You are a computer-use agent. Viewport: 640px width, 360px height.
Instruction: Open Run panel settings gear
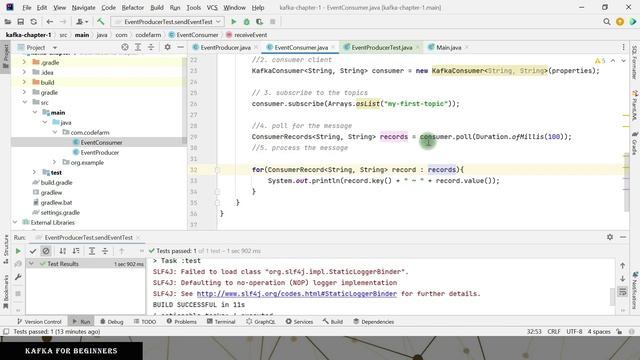(610, 237)
